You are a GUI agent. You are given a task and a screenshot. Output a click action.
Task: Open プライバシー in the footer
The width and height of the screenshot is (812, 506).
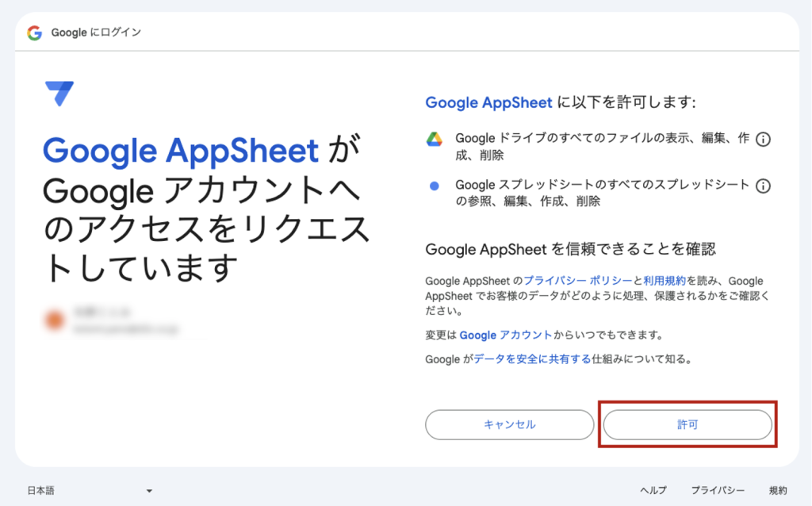(x=718, y=491)
